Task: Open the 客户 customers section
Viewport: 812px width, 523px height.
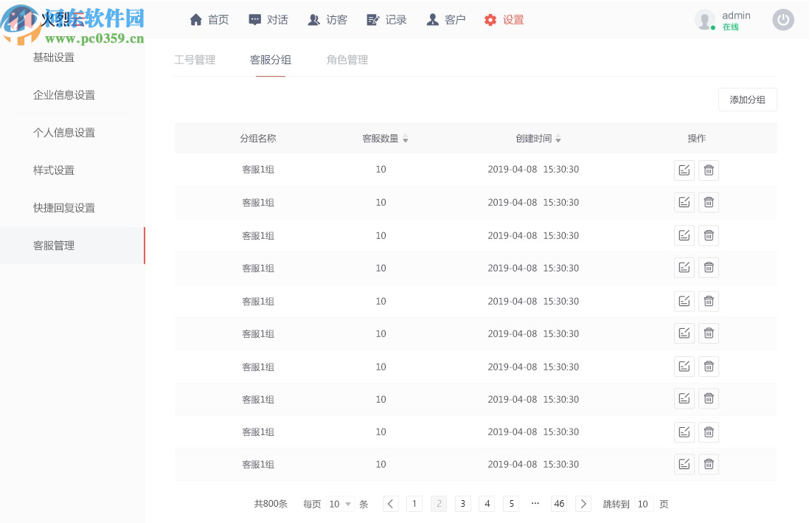Action: tap(446, 20)
